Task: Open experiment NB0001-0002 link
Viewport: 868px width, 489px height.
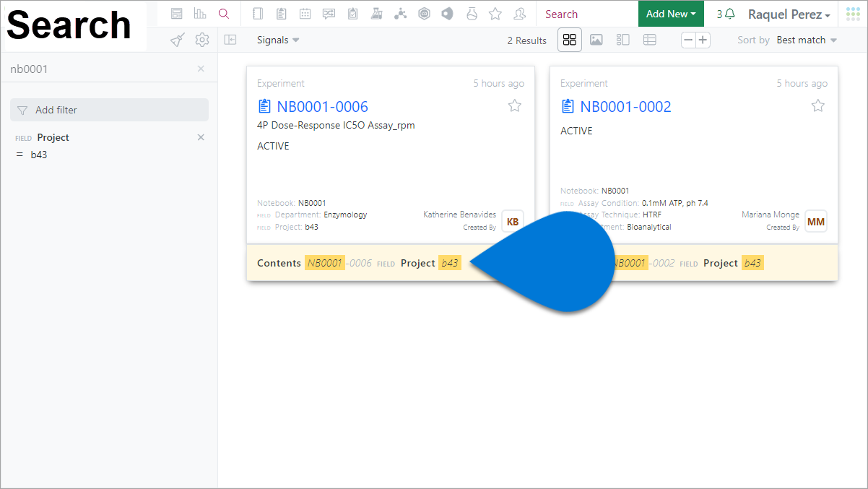Action: pos(625,107)
